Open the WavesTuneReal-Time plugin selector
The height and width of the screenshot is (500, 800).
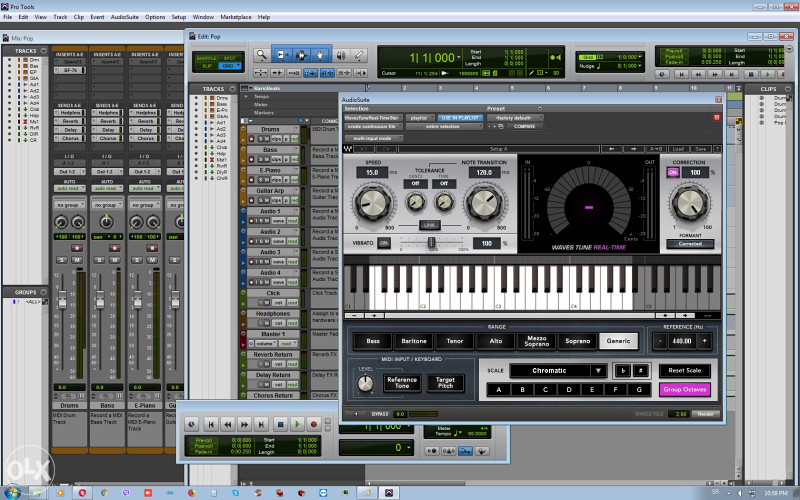tap(373, 118)
